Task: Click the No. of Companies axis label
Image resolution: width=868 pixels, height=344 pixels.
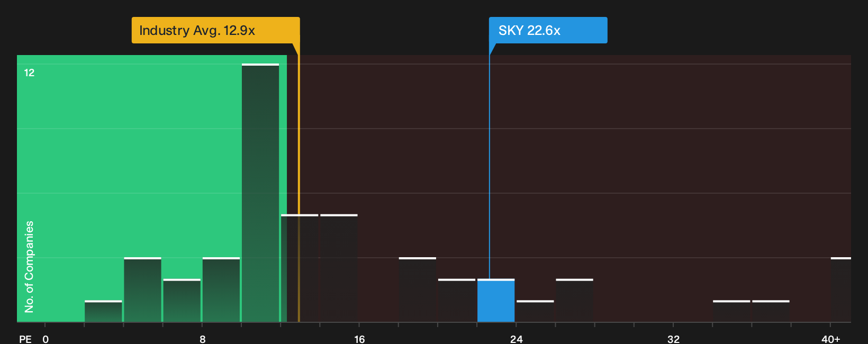Action: click(x=29, y=266)
